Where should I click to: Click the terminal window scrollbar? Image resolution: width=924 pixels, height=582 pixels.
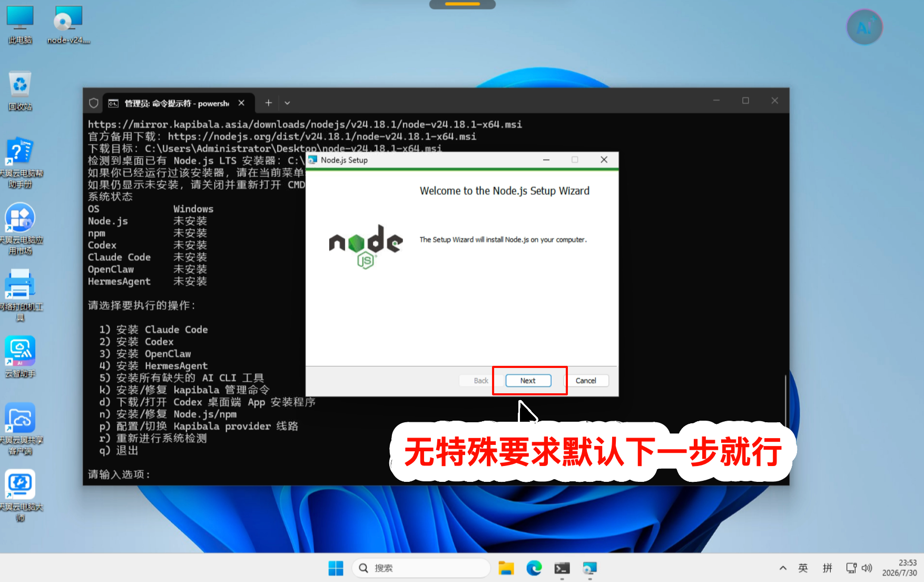click(785, 401)
